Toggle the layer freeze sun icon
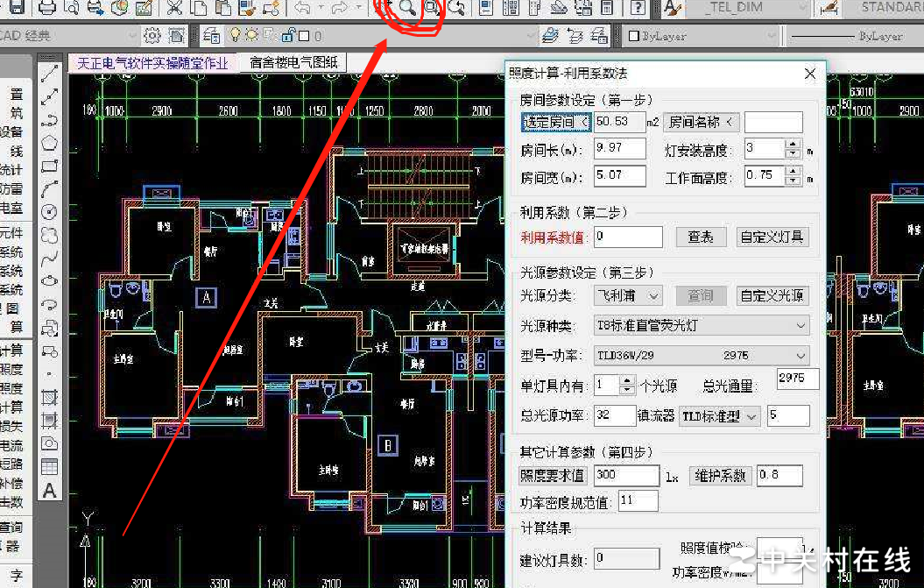924x588 pixels. click(x=250, y=35)
